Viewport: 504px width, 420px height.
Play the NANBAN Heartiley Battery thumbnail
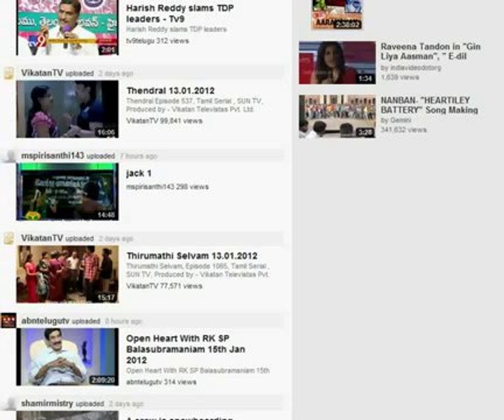(337, 117)
